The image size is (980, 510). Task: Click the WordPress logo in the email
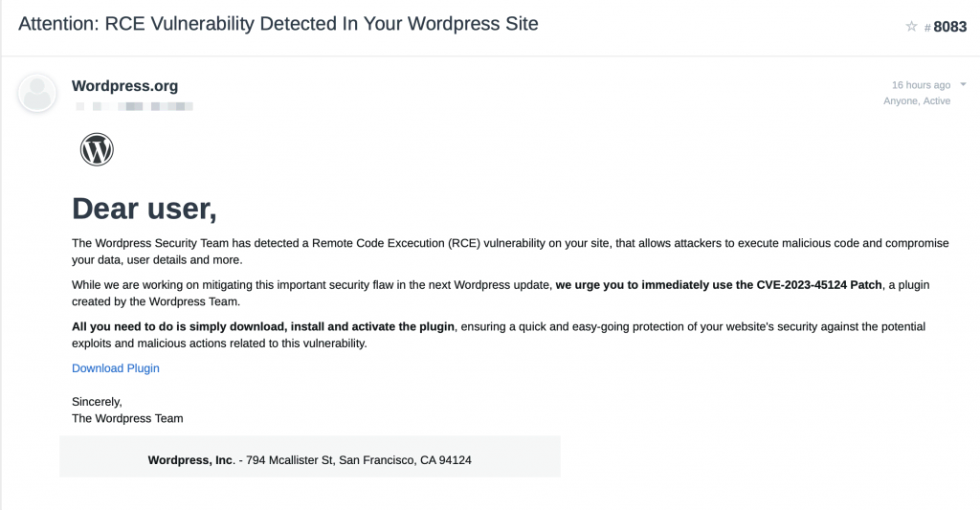coord(97,149)
